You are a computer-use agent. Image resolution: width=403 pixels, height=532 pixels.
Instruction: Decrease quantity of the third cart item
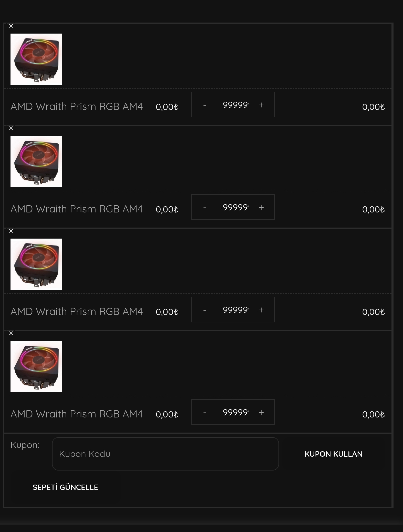coord(205,310)
